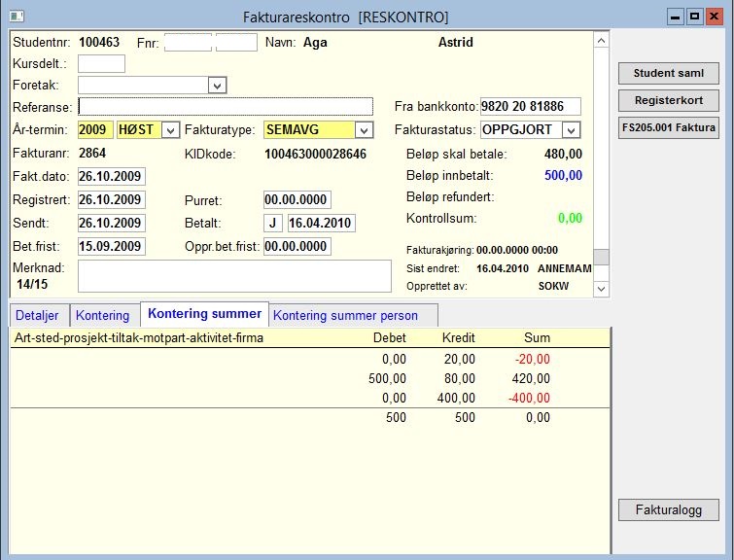Click the FS205.001 Faktura button
The height and width of the screenshot is (560, 734).
tap(669, 127)
